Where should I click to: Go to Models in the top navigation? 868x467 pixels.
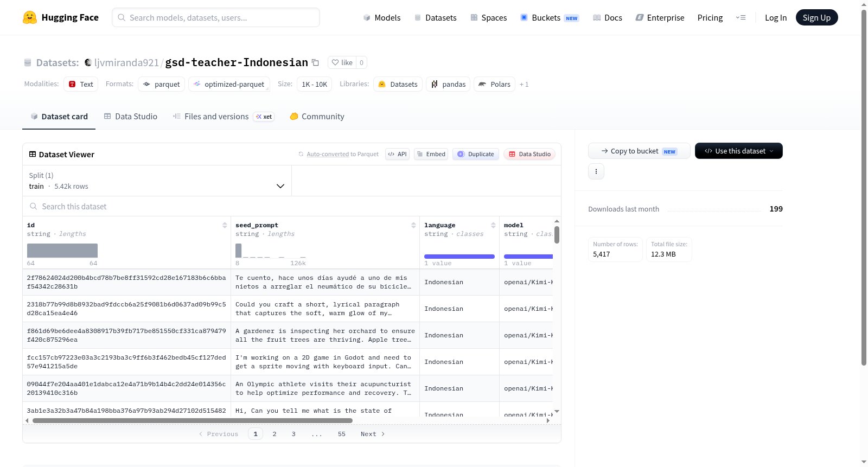pyautogui.click(x=382, y=17)
